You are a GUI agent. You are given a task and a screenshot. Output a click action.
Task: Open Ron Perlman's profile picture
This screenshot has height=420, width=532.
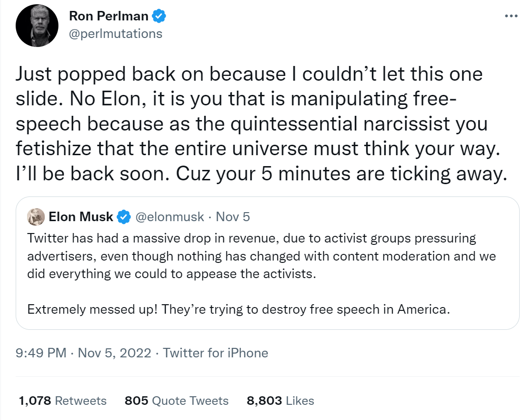tap(37, 27)
